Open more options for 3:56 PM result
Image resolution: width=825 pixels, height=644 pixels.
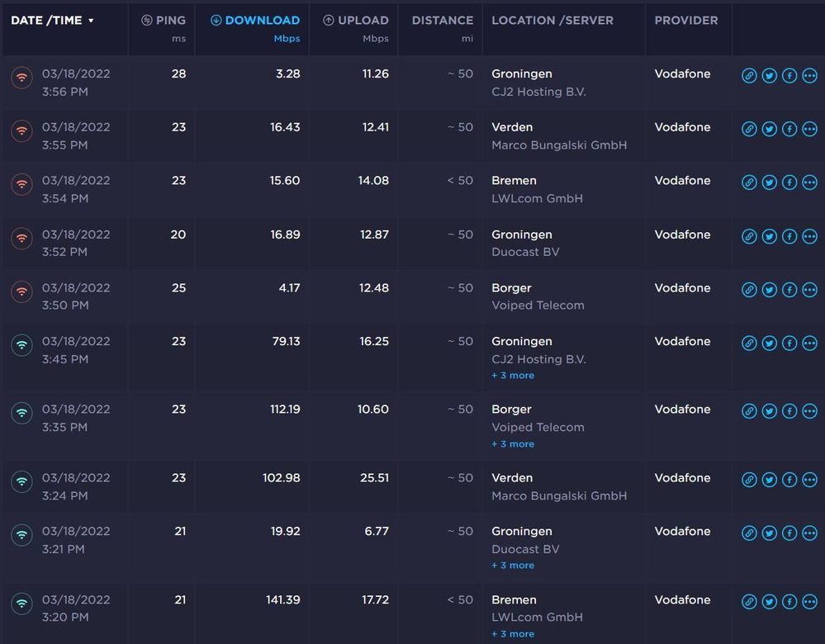(810, 76)
